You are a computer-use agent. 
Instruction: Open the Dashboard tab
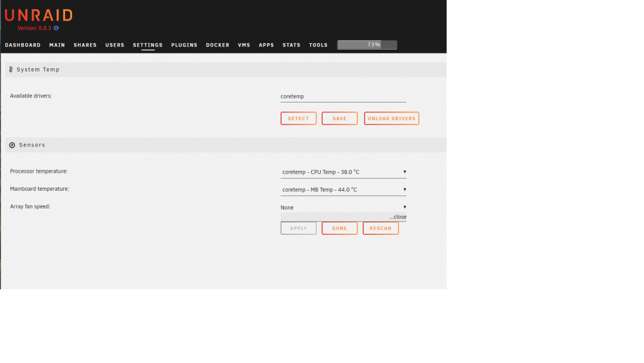23,44
